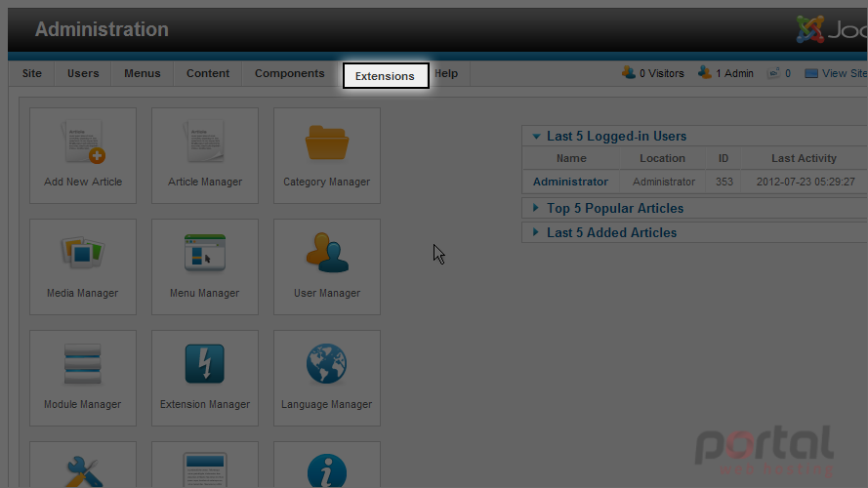The height and width of the screenshot is (488, 868).
Task: Click the Language Manager label
Action: [327, 404]
